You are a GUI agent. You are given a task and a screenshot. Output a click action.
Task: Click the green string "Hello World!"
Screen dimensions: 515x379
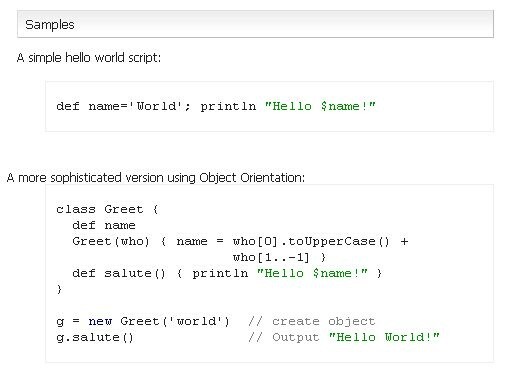(384, 337)
